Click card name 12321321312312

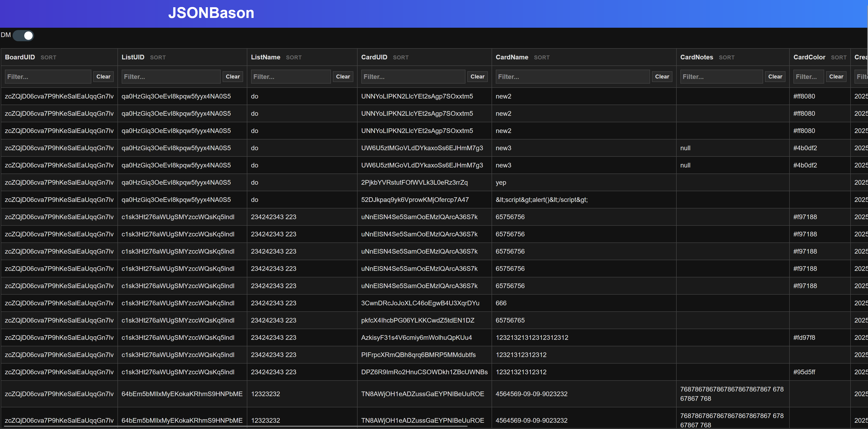point(521,372)
